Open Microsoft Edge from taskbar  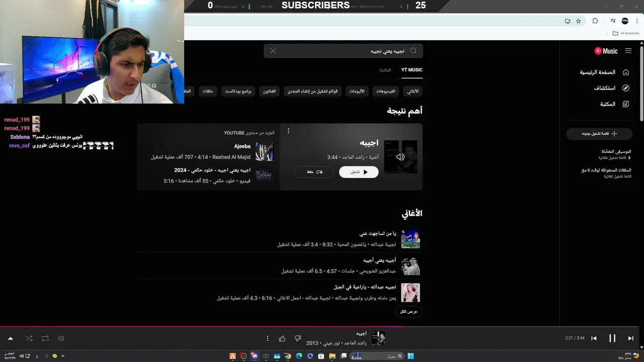click(299, 356)
